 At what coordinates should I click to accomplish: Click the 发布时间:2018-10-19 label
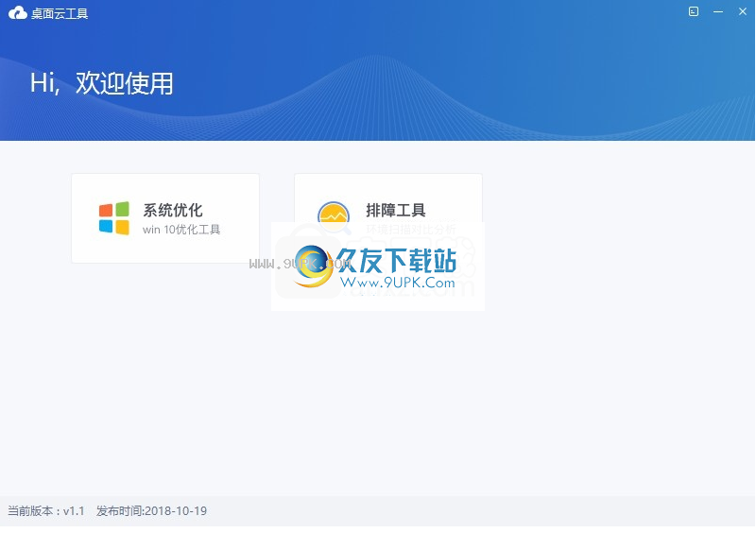(x=151, y=511)
